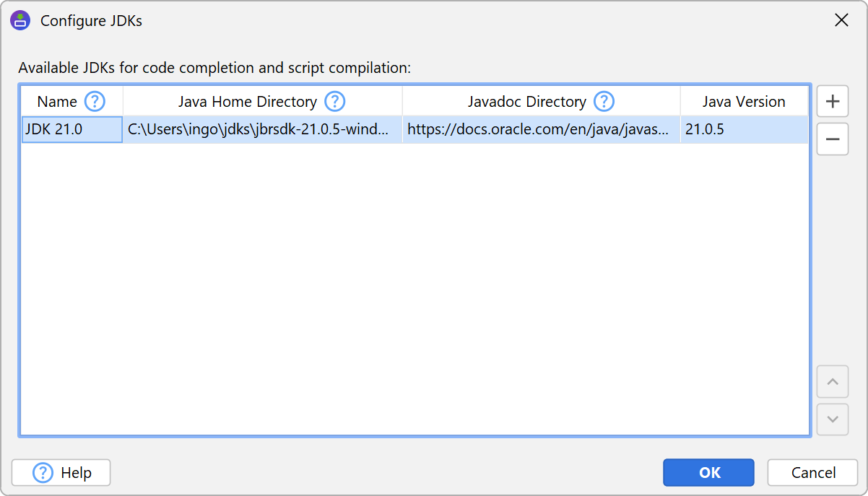
Task: Click the add JDK plus button
Action: (x=832, y=102)
